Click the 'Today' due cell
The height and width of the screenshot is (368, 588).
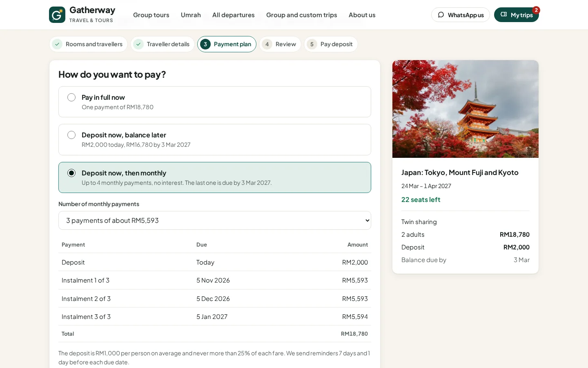(205, 263)
